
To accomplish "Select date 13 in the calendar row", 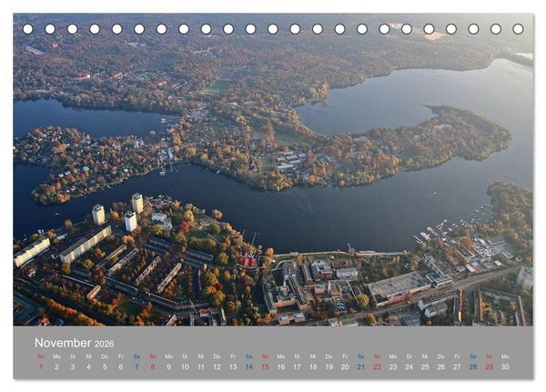I will click(x=233, y=367).
